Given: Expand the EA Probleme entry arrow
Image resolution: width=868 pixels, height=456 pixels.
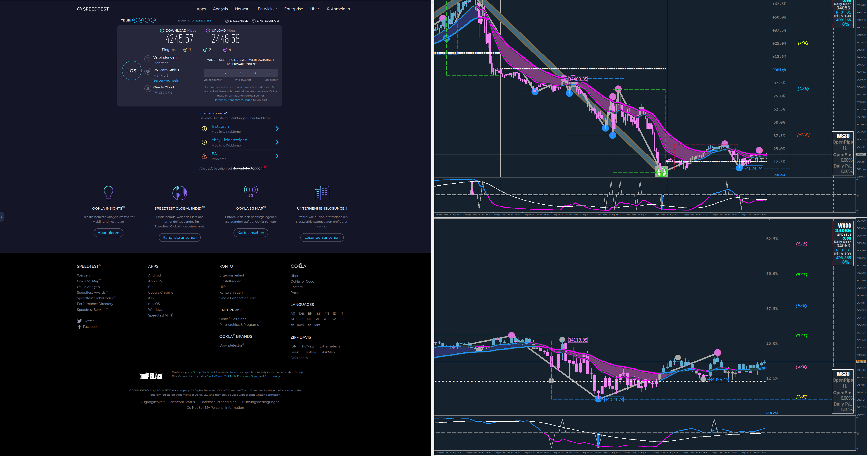Looking at the screenshot, I should 277,156.
